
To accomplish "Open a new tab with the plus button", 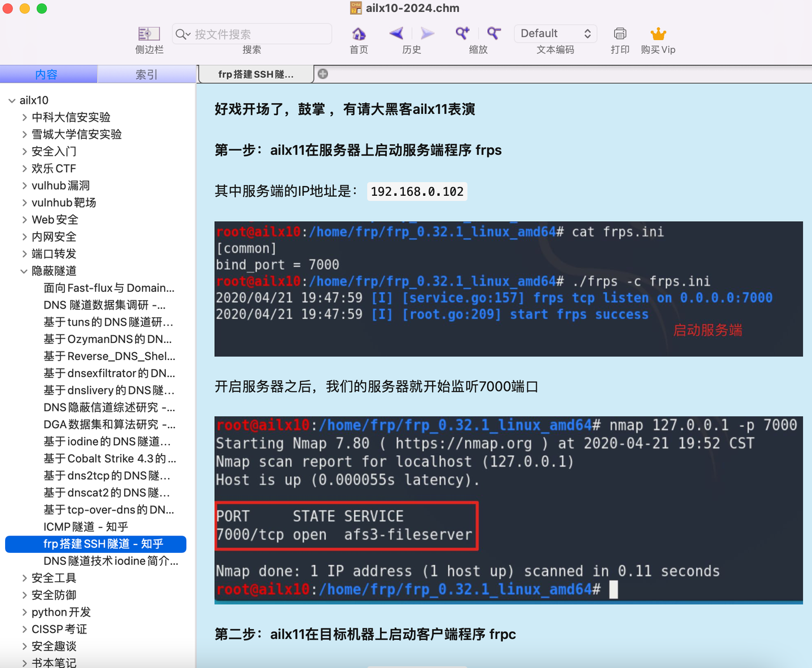I will pos(322,73).
